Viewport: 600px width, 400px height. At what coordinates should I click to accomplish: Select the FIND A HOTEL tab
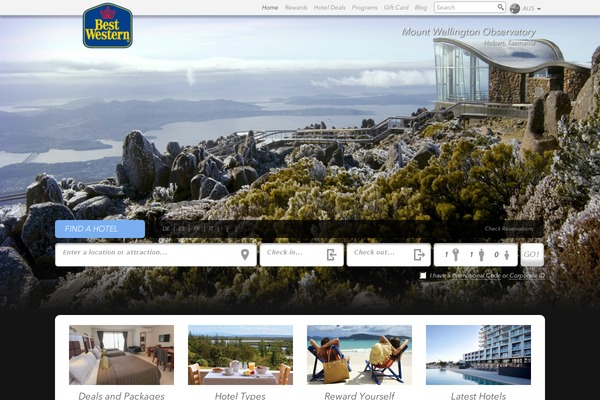tap(100, 229)
